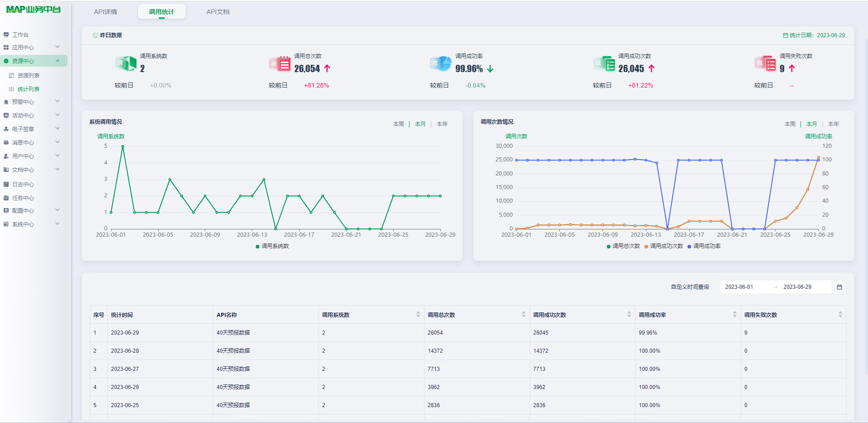Click the 用户中心 person icon
The image size is (868, 423).
tap(6, 156)
